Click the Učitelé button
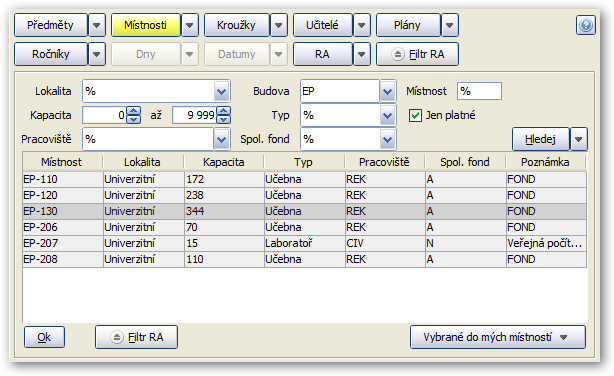Viewport: 614px width, 376px height. pyautogui.click(x=323, y=25)
